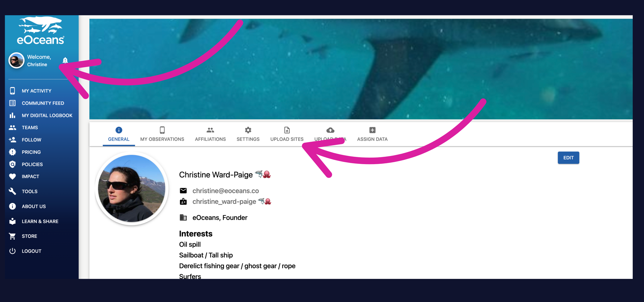The width and height of the screenshot is (644, 302).
Task: Open My Digital Logbook chart icon
Action: coord(12,115)
